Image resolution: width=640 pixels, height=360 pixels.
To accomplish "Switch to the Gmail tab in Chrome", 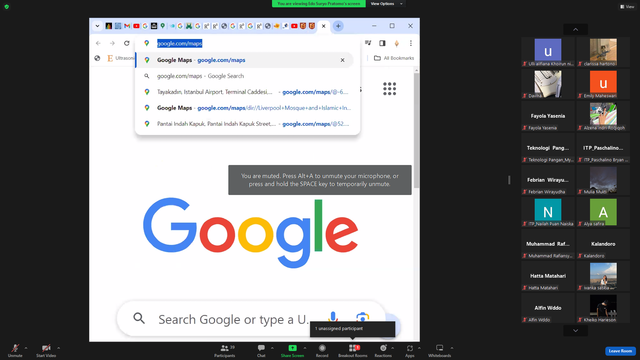I will [127, 26].
